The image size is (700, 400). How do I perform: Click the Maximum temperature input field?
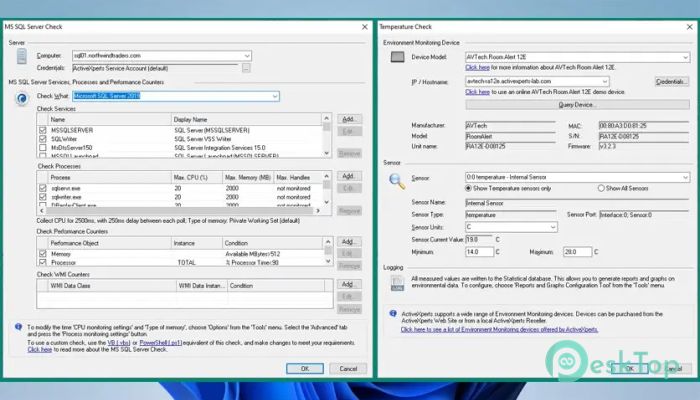pyautogui.click(x=577, y=252)
